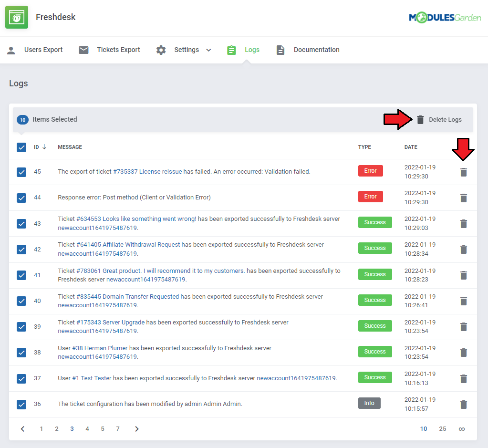The image size is (488, 448).
Task: Uncheck the checkbox for log 43
Action: click(x=21, y=224)
